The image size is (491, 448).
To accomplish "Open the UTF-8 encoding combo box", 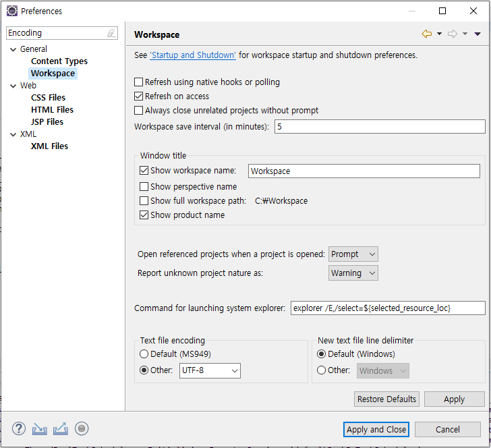I will [210, 370].
